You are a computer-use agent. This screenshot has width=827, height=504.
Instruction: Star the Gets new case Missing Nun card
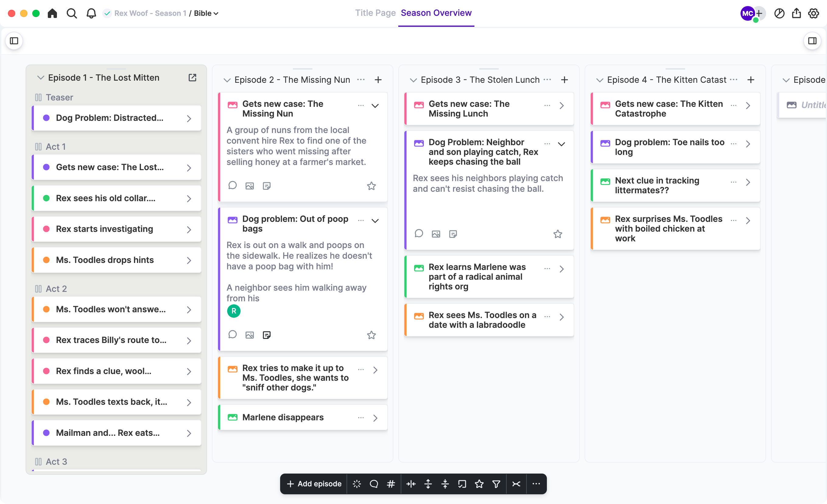pyautogui.click(x=371, y=186)
